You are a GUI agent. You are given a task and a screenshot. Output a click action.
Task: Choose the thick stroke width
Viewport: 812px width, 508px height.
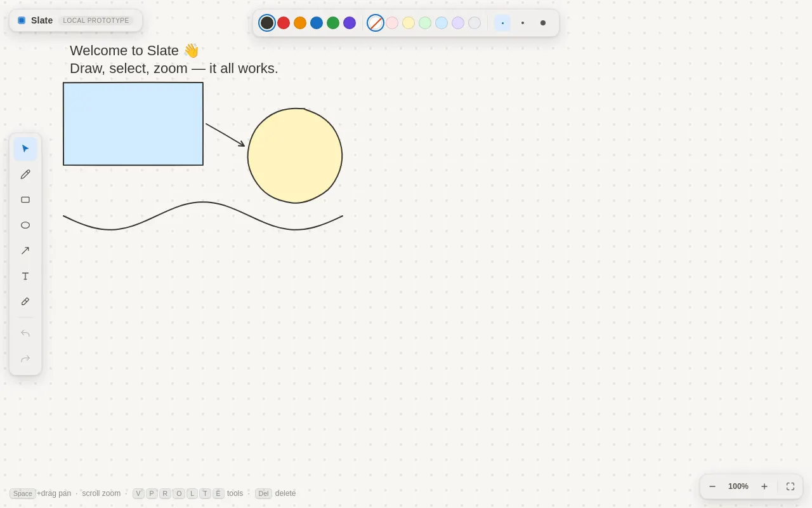click(543, 23)
